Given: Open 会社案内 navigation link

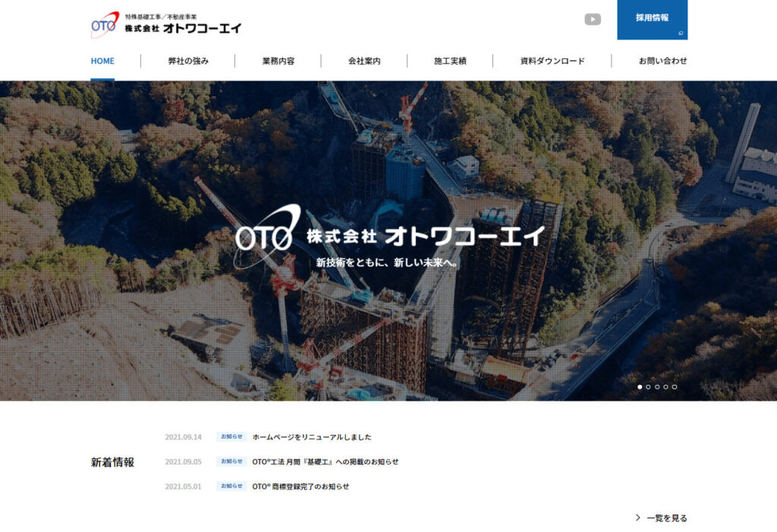Looking at the screenshot, I should click(364, 61).
